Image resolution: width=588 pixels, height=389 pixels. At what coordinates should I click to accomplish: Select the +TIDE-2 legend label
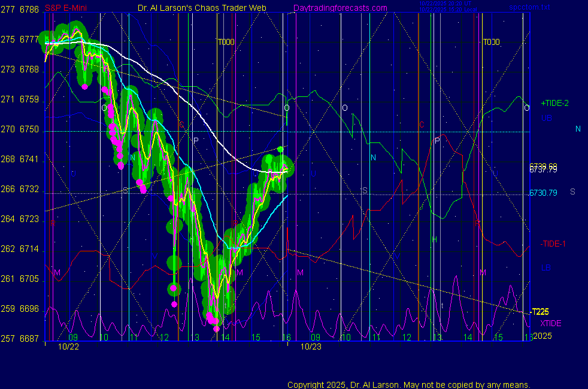tap(554, 104)
